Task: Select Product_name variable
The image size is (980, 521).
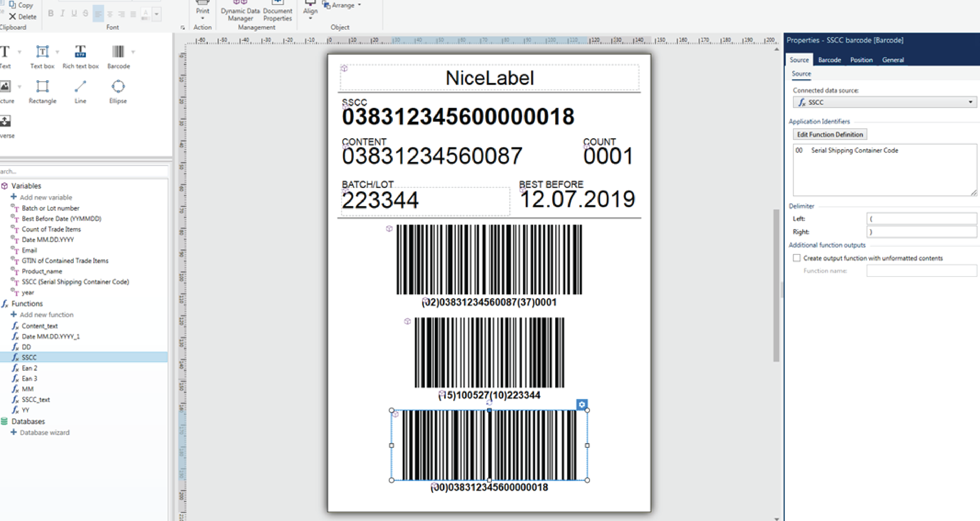Action: [x=42, y=271]
